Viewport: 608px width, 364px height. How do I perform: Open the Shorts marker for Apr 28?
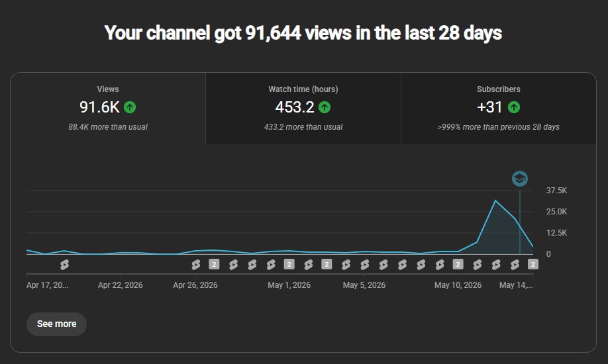233,264
